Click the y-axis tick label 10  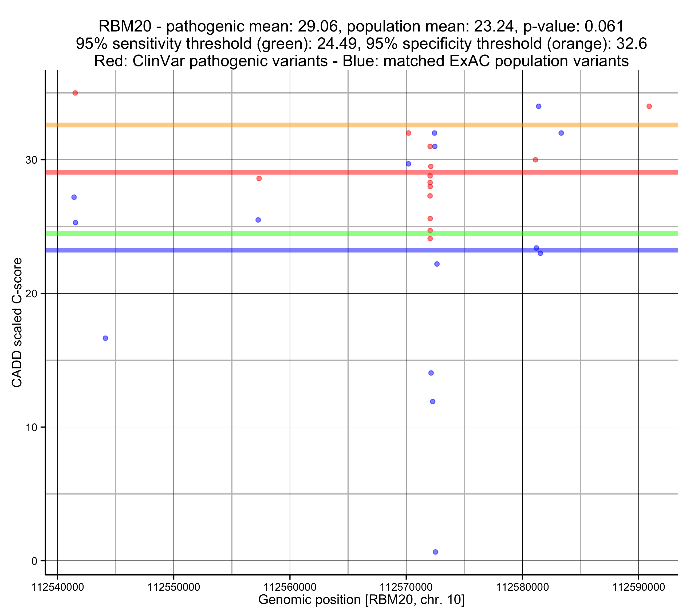(x=31, y=427)
